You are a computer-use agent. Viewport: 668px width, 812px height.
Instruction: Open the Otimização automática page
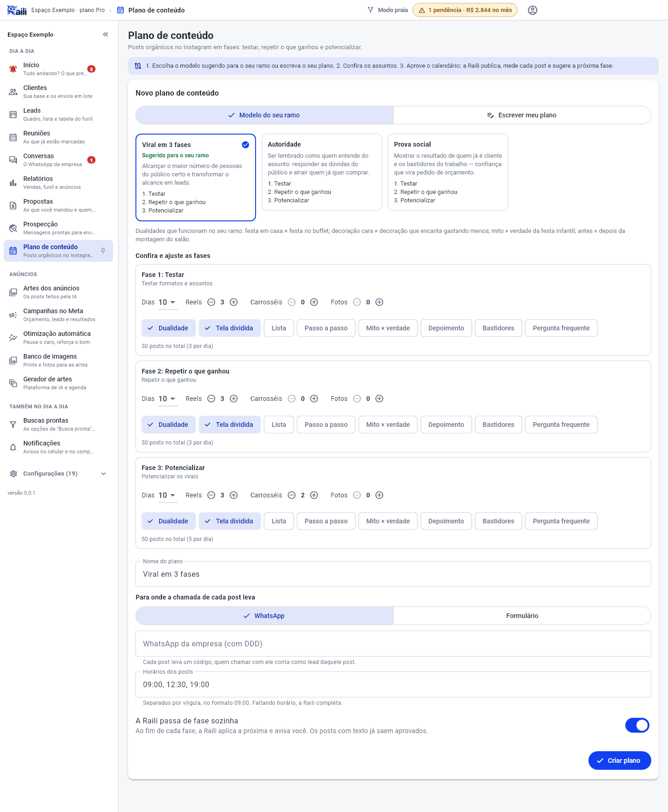tap(58, 338)
